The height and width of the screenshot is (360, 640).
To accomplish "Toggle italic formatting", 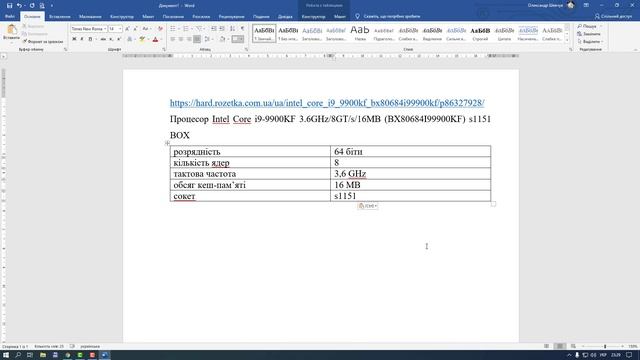I will 82,39.
